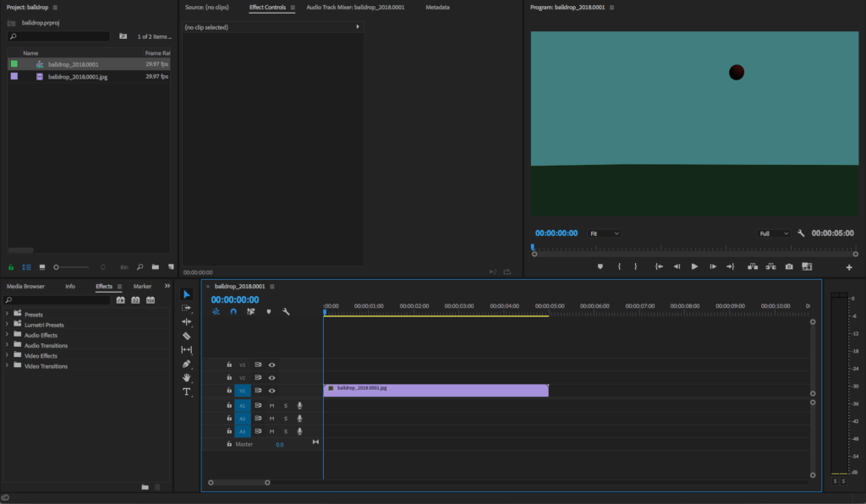Expand the Audio Transitions folder

8,346
